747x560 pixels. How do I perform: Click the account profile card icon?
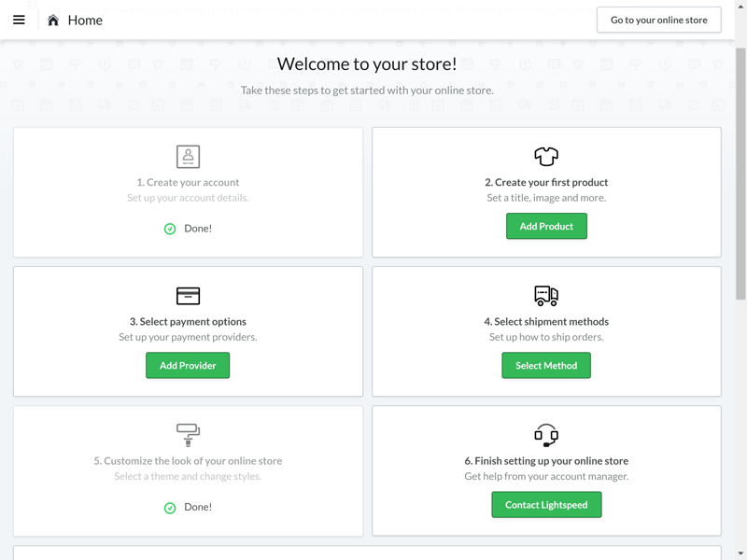[188, 157]
